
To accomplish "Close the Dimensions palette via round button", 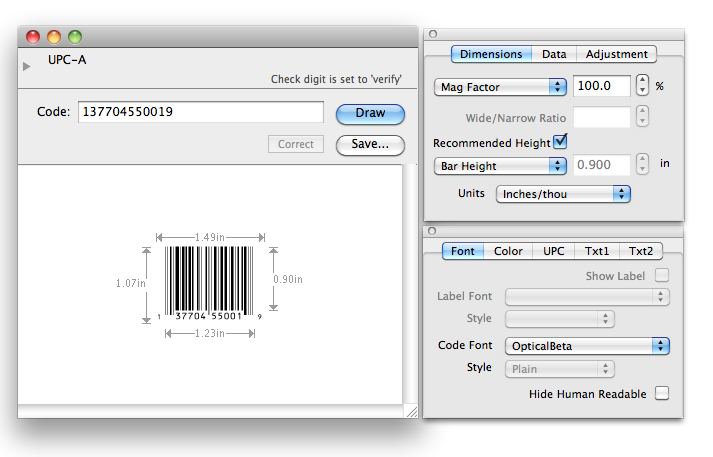I will click(433, 34).
